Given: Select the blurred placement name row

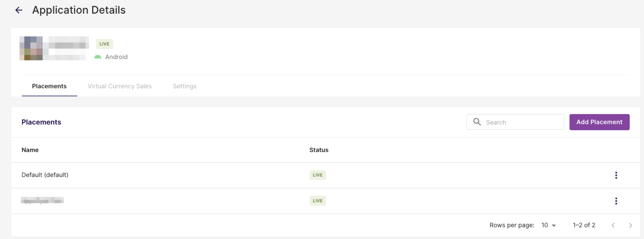Looking at the screenshot, I should click(x=325, y=201).
